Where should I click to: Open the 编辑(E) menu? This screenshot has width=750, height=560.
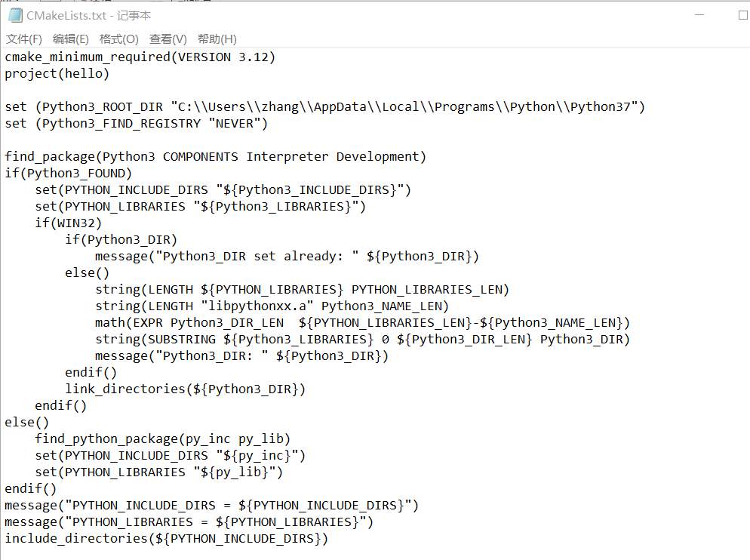(71, 39)
